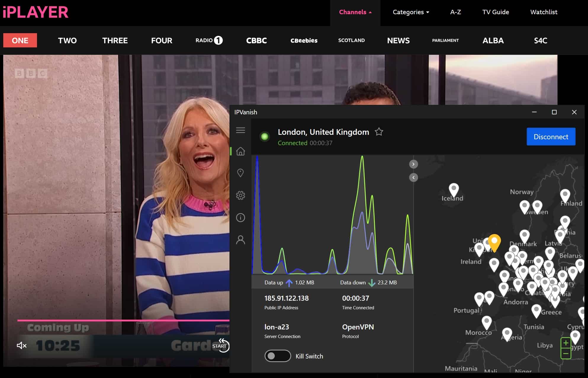Select BBC ALBA channel
Screen dimensions: 588x378
493,40
